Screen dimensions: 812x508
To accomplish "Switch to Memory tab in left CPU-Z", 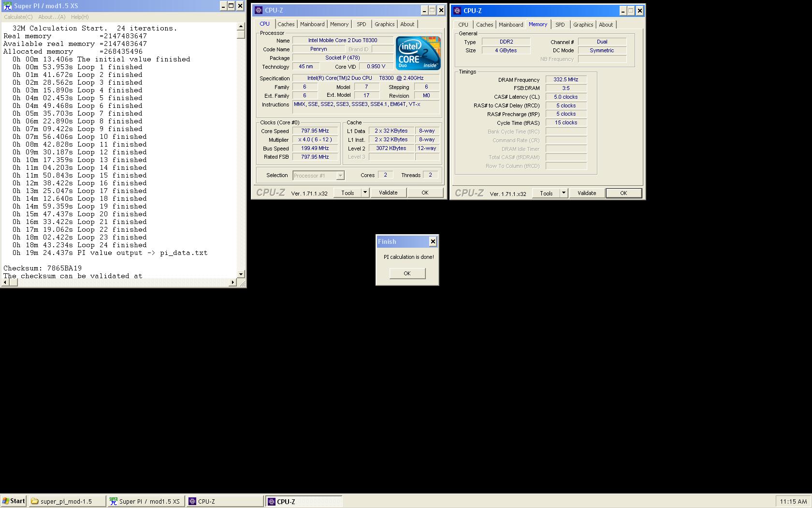I will (339, 24).
